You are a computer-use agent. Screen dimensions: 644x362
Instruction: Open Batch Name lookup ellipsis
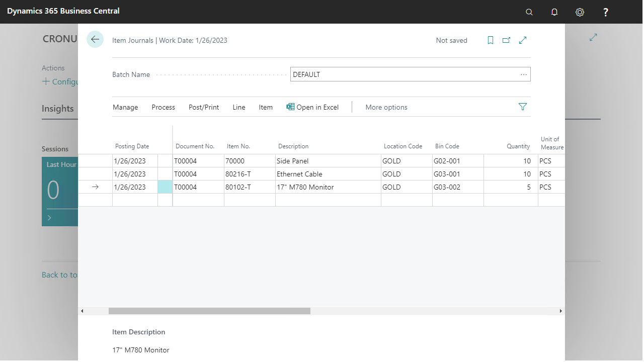point(524,74)
